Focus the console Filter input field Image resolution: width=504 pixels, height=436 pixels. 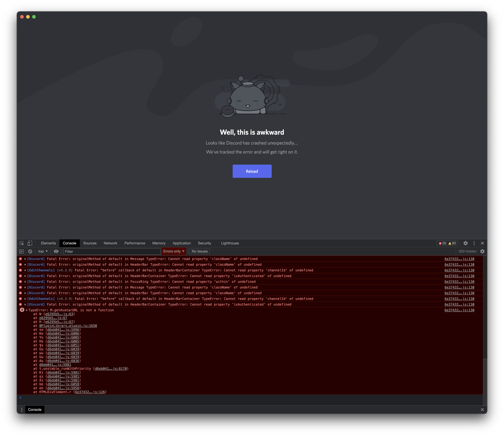112,251
